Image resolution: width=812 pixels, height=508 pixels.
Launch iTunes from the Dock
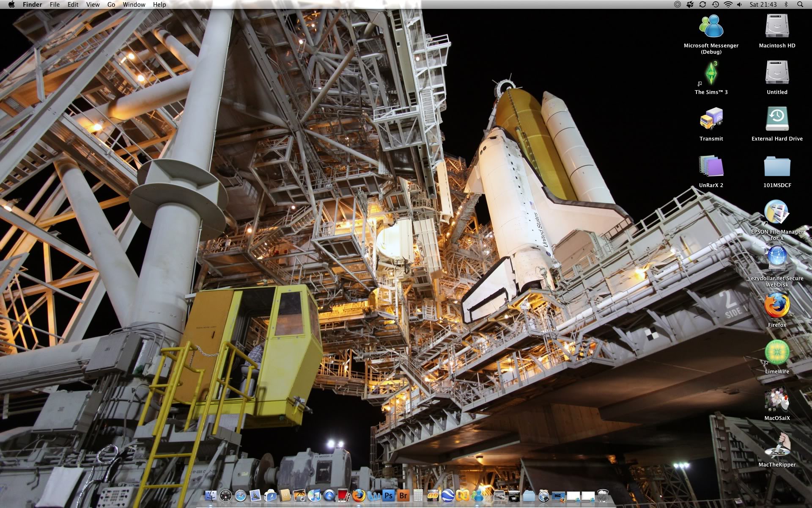[x=314, y=496]
